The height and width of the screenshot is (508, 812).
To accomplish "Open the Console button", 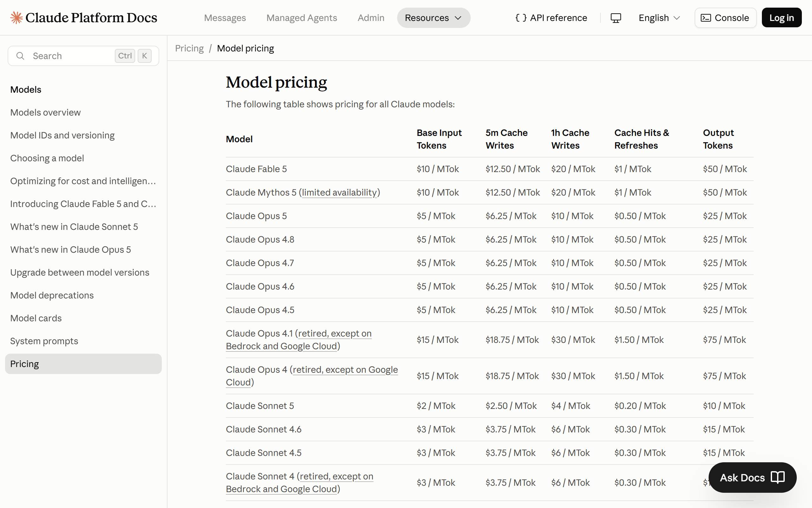I will coord(725,18).
